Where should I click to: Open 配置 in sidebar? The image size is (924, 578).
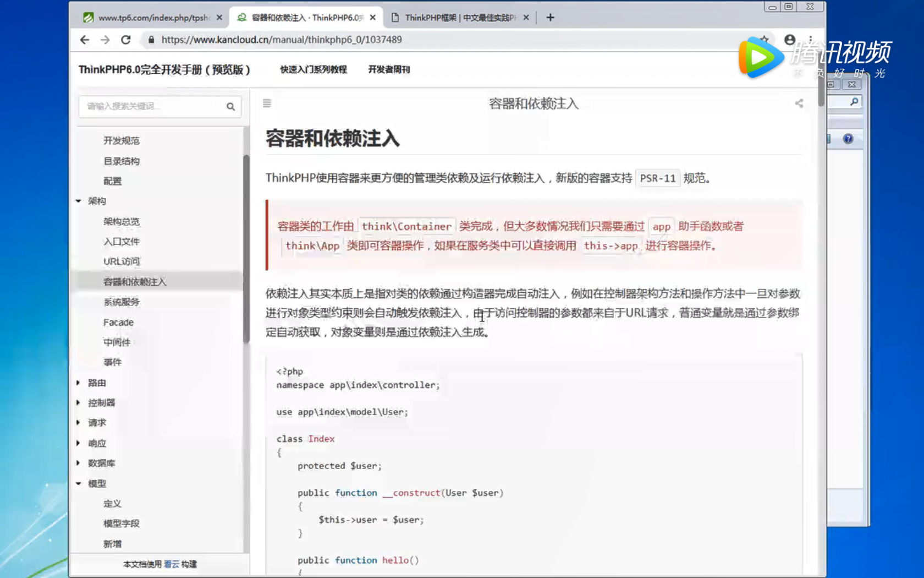coord(112,181)
